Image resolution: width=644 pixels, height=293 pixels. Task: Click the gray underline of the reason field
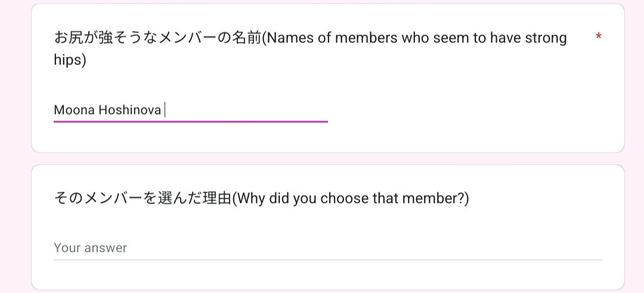click(x=327, y=260)
